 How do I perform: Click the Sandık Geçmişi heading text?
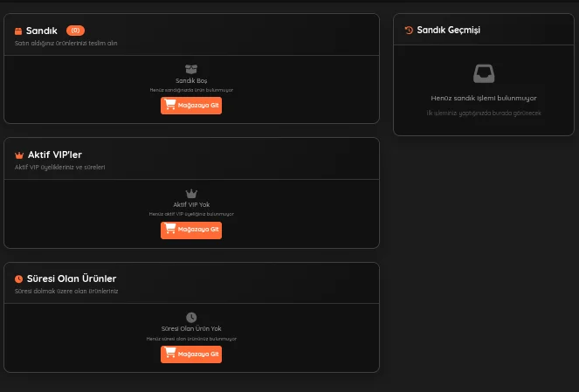tap(448, 31)
